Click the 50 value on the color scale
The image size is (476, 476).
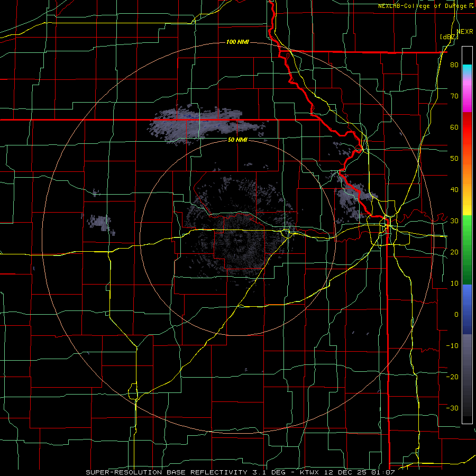tap(454, 159)
